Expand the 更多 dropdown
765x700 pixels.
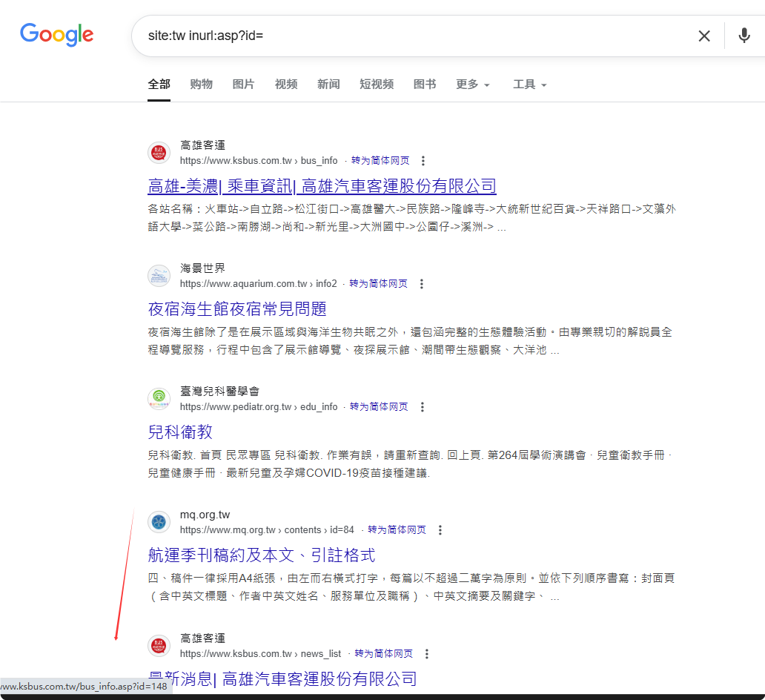coord(473,85)
